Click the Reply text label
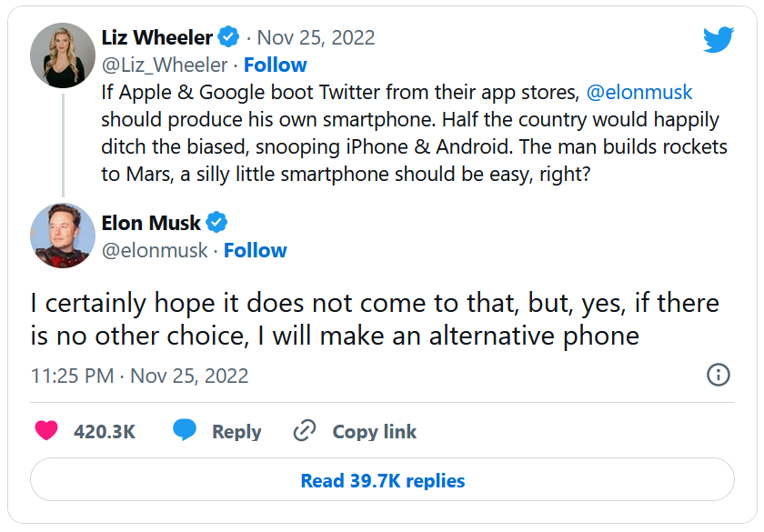 [x=236, y=432]
